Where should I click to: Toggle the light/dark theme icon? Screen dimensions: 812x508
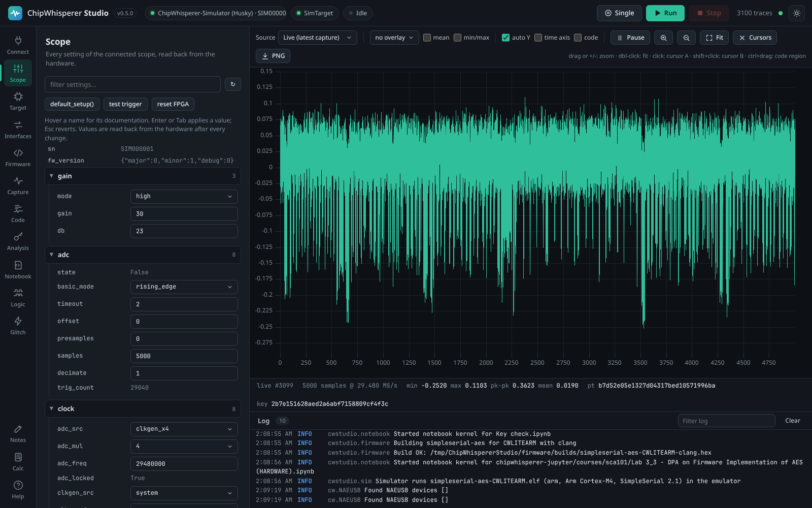pyautogui.click(x=797, y=13)
